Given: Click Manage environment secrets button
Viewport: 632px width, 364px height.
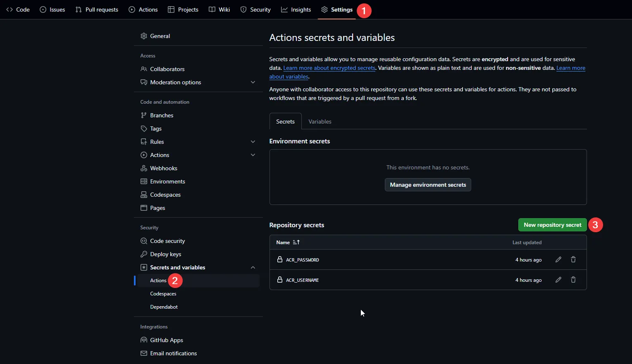Looking at the screenshot, I should [428, 185].
